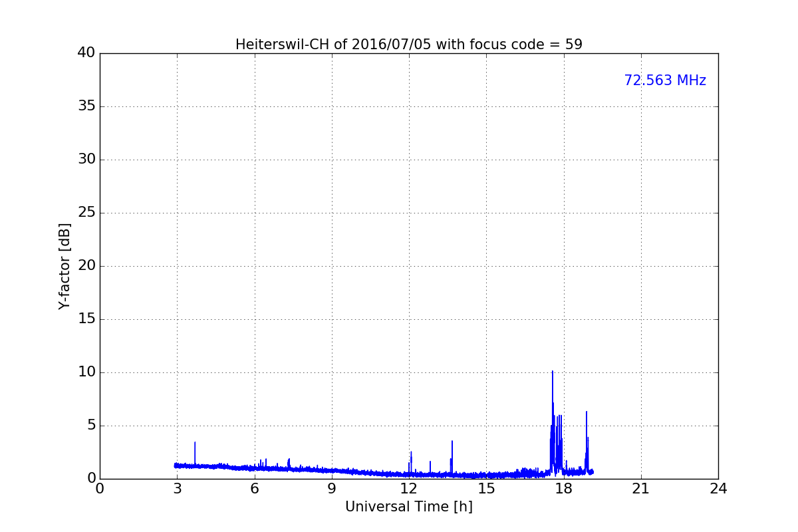Click the y-axis tick label 40
This screenshot has height=532, width=798.
pyautogui.click(x=86, y=53)
